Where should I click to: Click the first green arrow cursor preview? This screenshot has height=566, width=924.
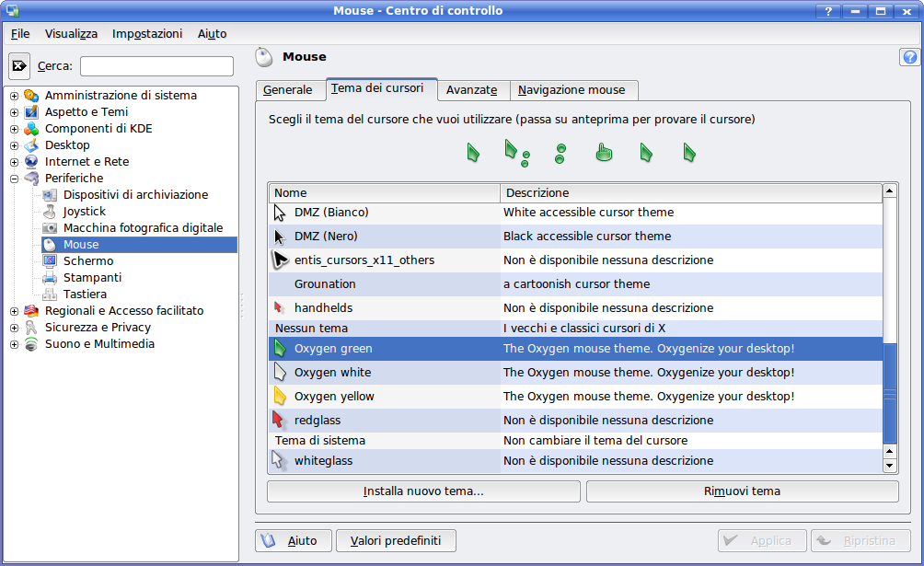(x=473, y=153)
